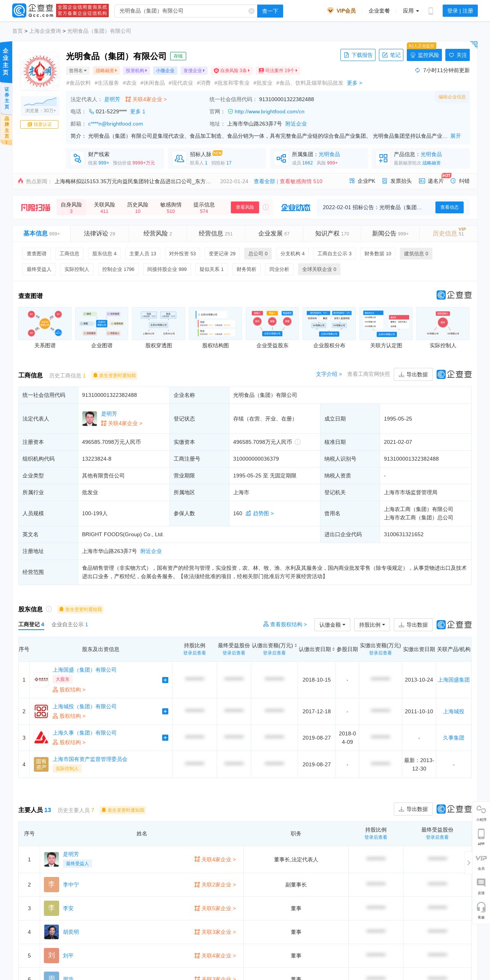Switch to 经营风险 tab
The width and height of the screenshot is (490, 980).
tap(158, 234)
